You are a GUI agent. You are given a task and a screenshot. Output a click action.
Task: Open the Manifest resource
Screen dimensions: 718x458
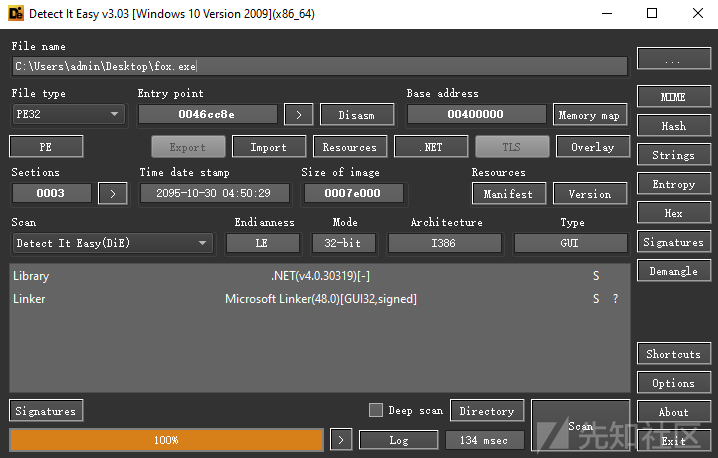(509, 194)
